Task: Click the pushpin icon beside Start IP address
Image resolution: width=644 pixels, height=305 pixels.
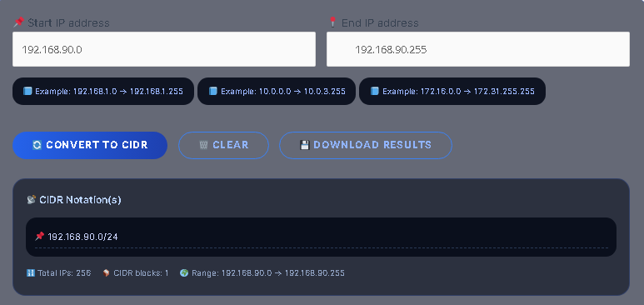Action: pyautogui.click(x=18, y=22)
